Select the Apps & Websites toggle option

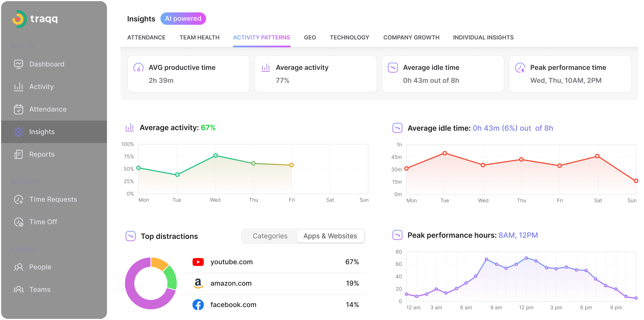coord(330,236)
